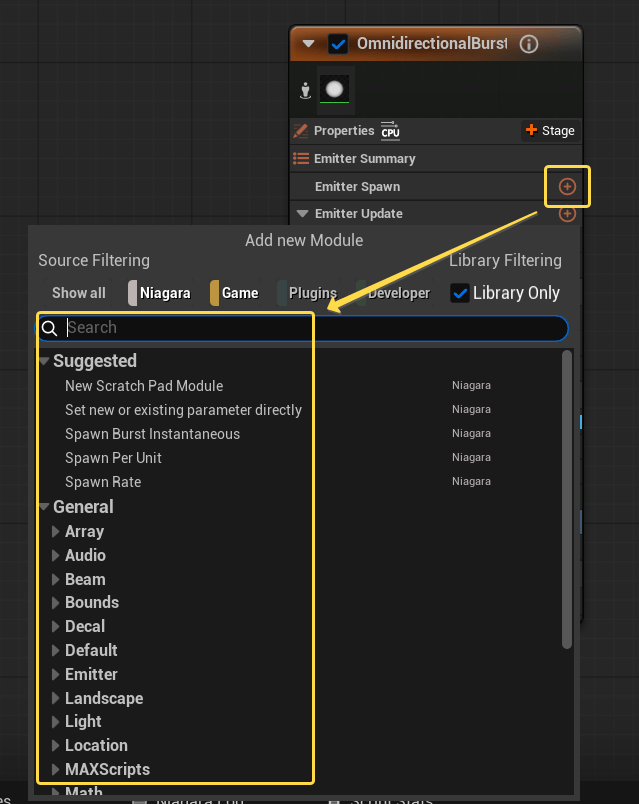639x804 pixels.
Task: Click the CPU sim target icon
Action: coord(390,131)
